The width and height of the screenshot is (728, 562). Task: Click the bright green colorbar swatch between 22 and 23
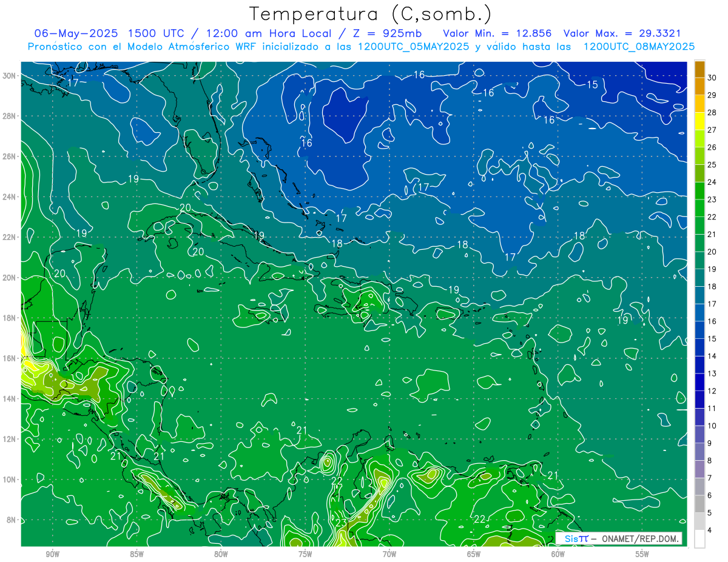[x=699, y=208]
